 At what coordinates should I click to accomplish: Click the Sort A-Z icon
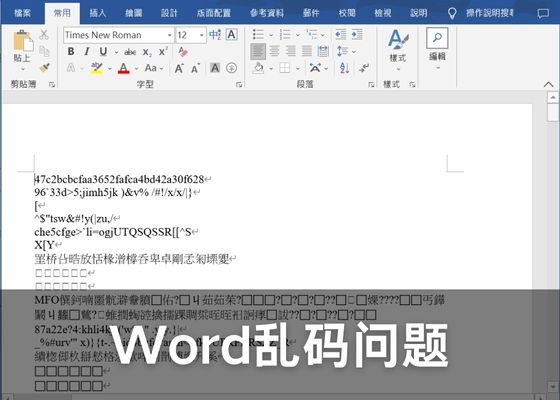coord(345,68)
